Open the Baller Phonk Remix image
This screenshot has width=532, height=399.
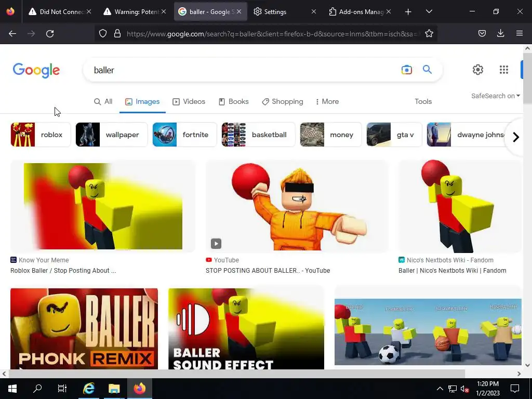click(84, 328)
